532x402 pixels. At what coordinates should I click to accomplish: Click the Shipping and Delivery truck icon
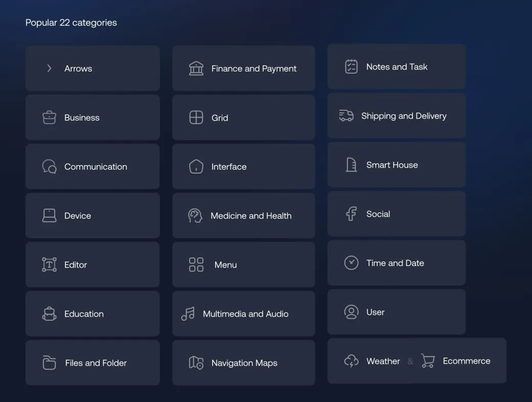[x=346, y=116]
